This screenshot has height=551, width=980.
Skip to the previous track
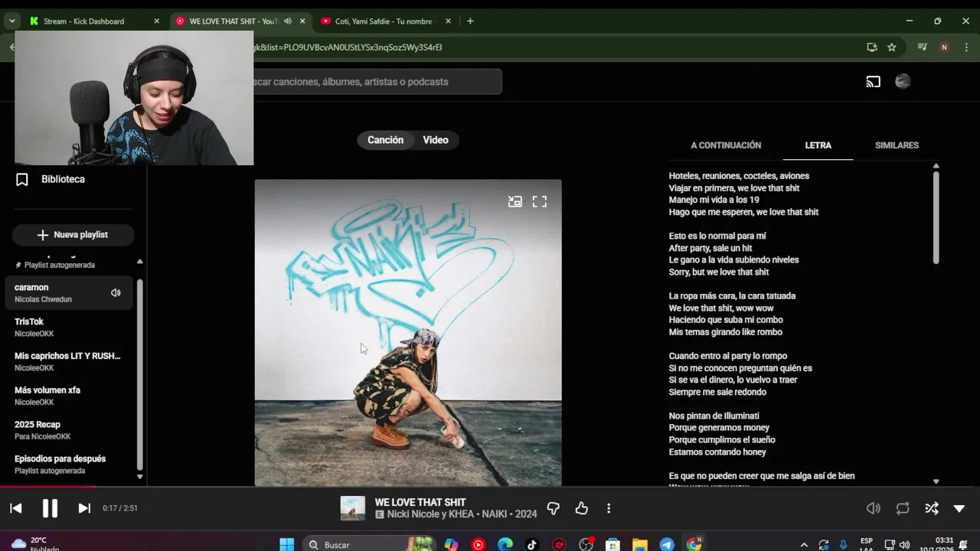(16, 508)
